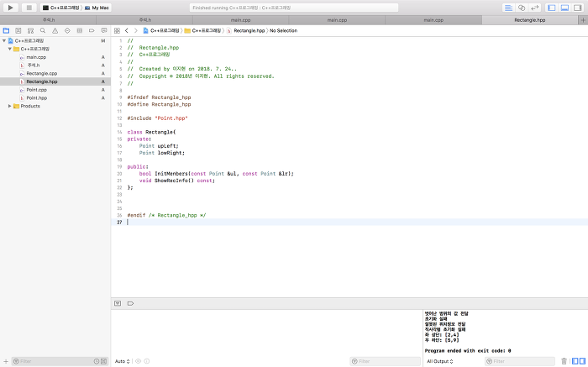This screenshot has width=588, height=367.
Task: Open the Find navigator magnifier icon
Action: click(x=43, y=31)
